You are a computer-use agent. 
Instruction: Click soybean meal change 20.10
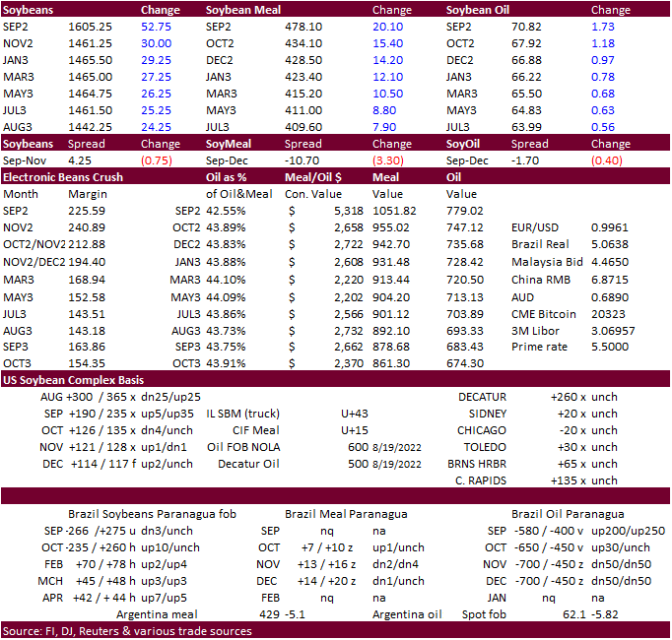388,27
